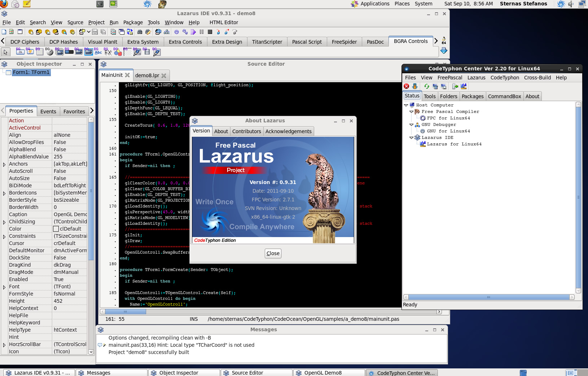Click trash-bin icon in CodeTyphon Center toolbar
Screen dimensions: 588x376
coord(435,86)
